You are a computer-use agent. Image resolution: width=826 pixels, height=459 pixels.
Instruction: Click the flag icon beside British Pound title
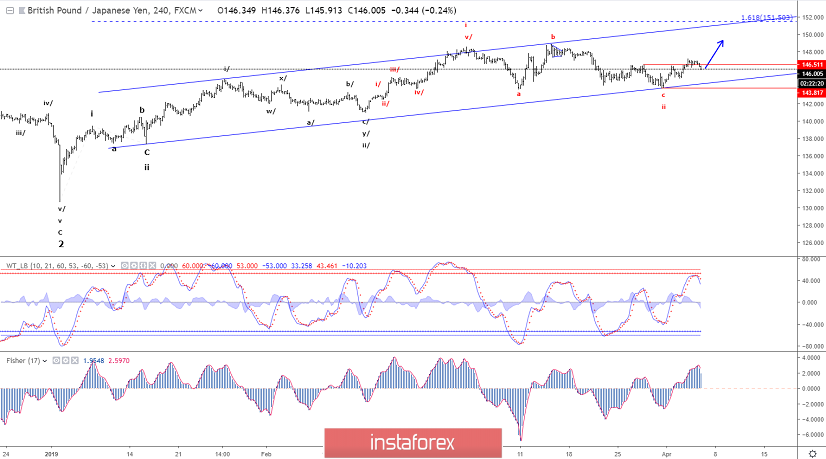tap(22, 11)
